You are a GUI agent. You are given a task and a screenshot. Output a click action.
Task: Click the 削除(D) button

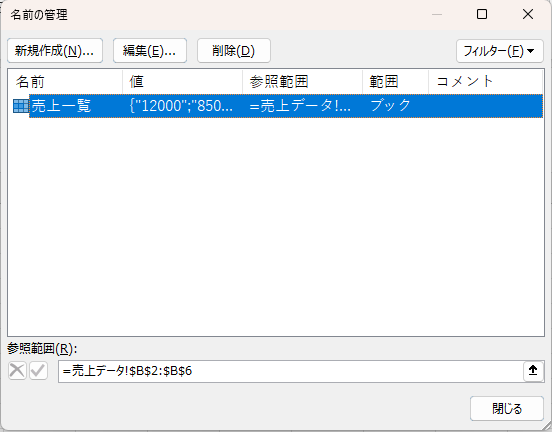234,51
